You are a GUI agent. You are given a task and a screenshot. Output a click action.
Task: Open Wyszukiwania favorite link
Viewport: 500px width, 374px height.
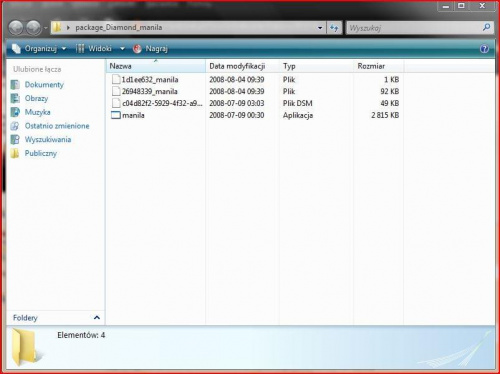click(48, 140)
